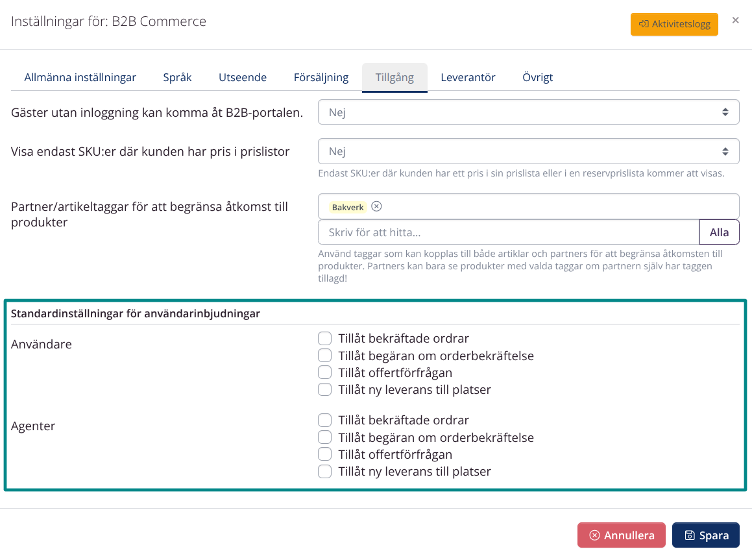752x560 pixels.
Task: Switch to the Allmänna inställningar tab
Action: click(x=80, y=77)
